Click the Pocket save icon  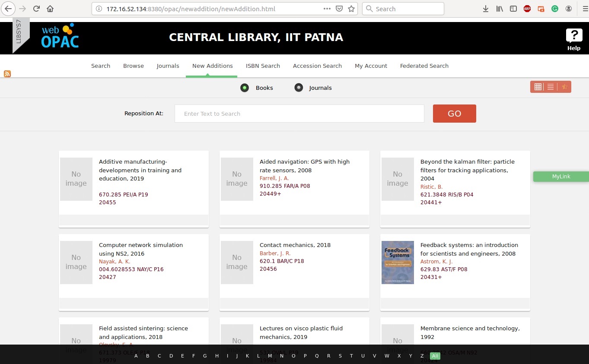(339, 9)
